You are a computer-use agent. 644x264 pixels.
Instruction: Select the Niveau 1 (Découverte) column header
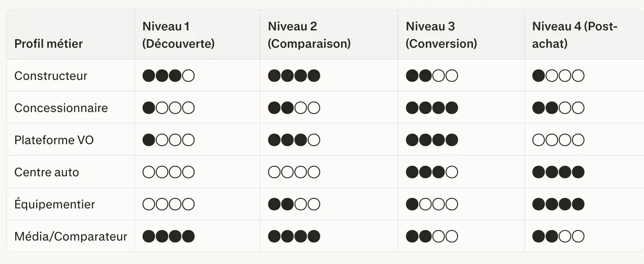(x=178, y=35)
